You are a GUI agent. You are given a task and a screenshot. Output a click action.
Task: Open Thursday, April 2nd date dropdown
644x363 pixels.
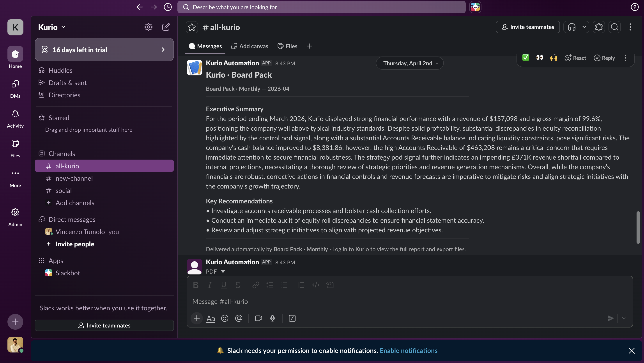(410, 63)
